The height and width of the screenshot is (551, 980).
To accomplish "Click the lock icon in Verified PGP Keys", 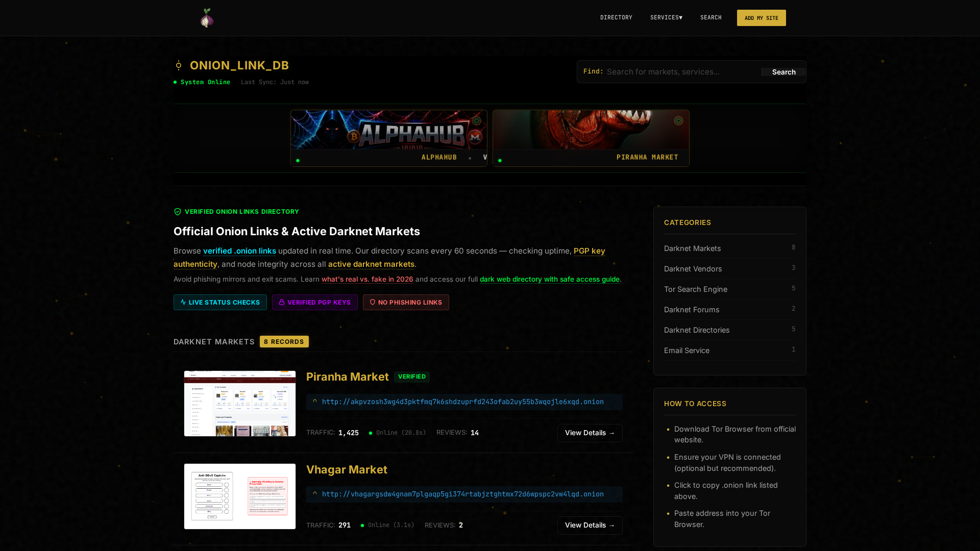I will pos(282,302).
